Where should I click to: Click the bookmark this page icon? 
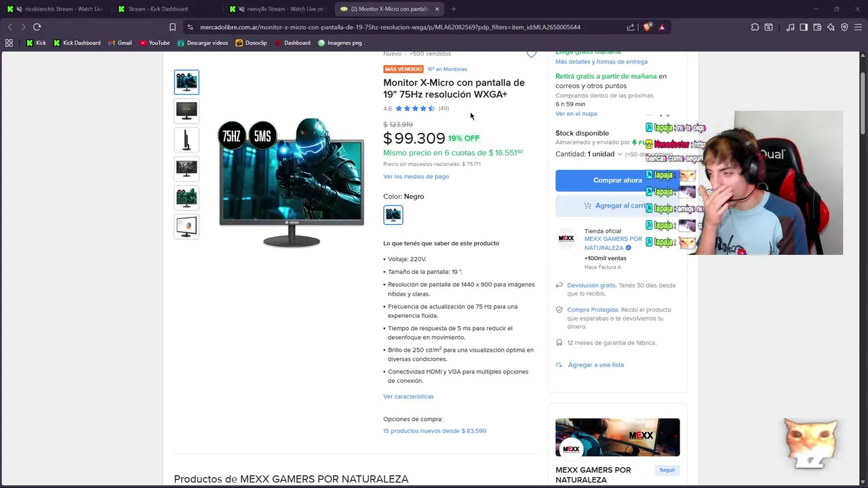click(172, 27)
